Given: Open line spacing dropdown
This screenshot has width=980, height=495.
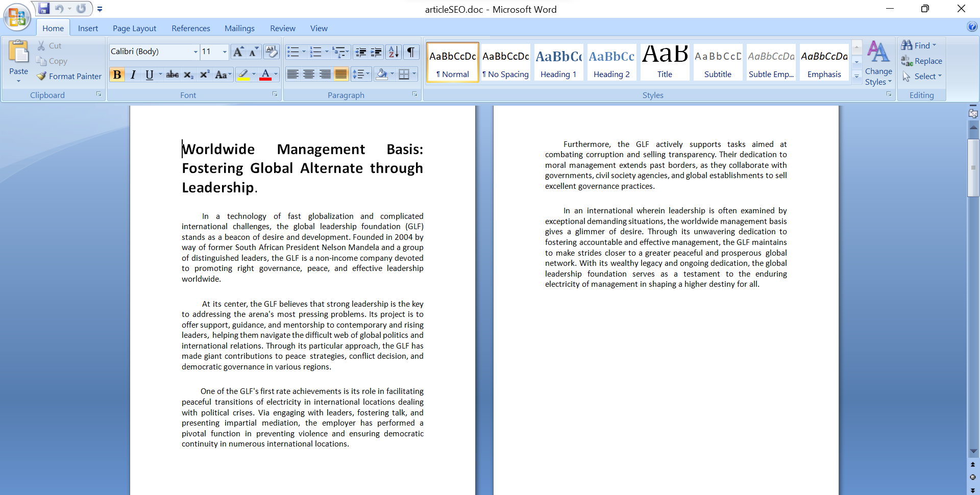Looking at the screenshot, I should pyautogui.click(x=367, y=75).
